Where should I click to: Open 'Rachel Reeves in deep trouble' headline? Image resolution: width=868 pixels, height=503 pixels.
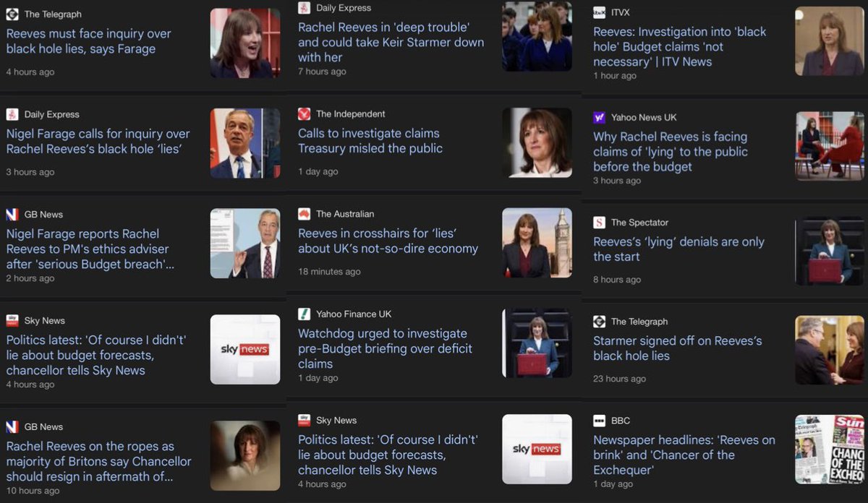pos(391,42)
